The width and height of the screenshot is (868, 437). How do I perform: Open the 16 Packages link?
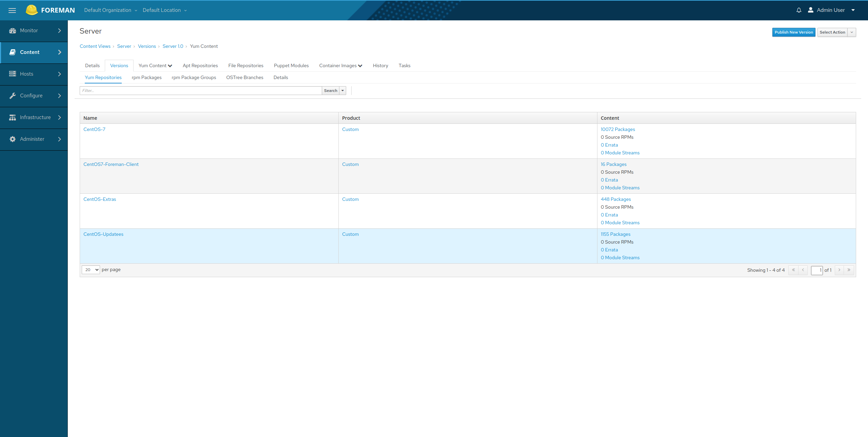614,164
